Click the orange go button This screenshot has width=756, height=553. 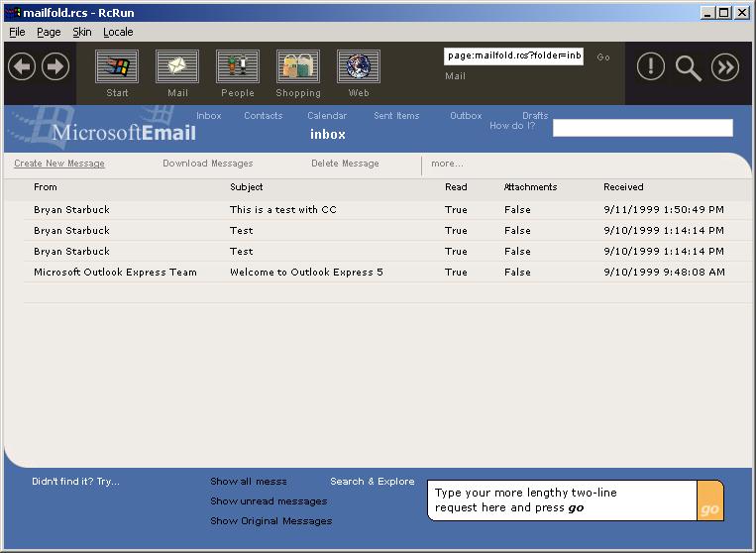[x=709, y=500]
